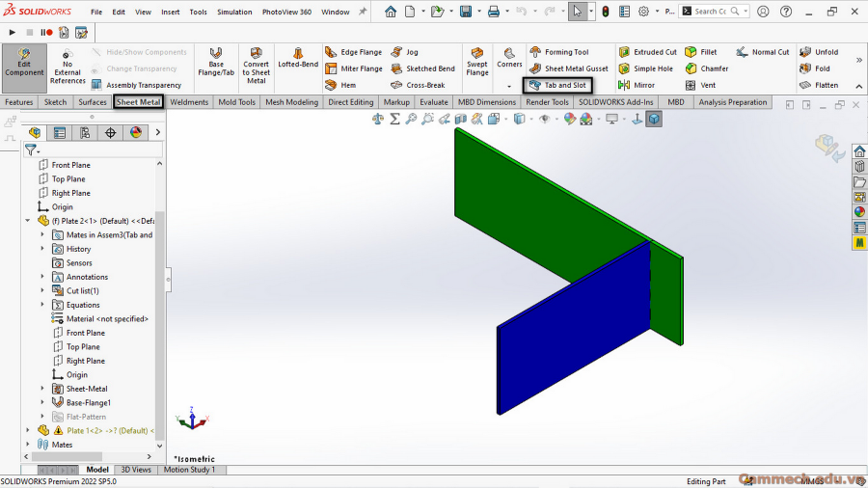
Task: Click the Unfold tool
Action: click(x=819, y=52)
